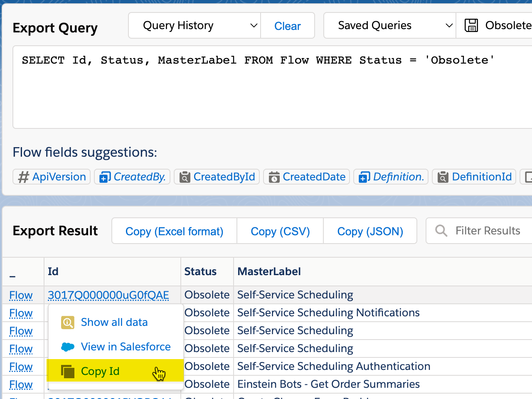Click Copy (Excel format) button
The height and width of the screenshot is (399, 532).
(175, 231)
